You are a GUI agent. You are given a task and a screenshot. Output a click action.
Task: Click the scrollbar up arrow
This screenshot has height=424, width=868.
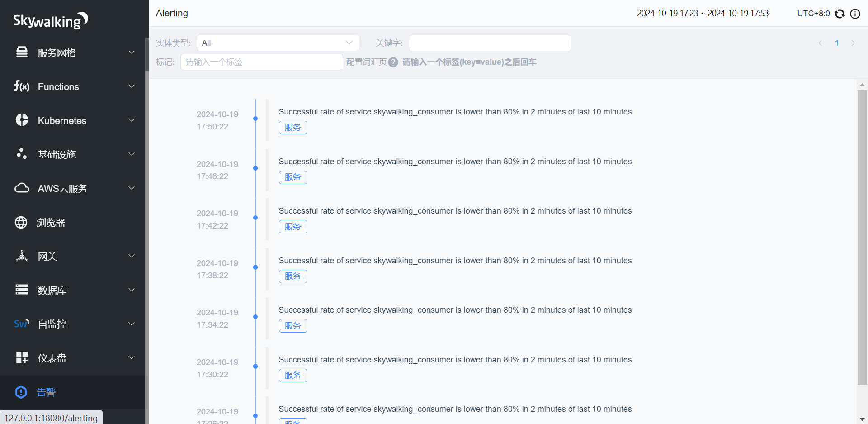tap(862, 85)
